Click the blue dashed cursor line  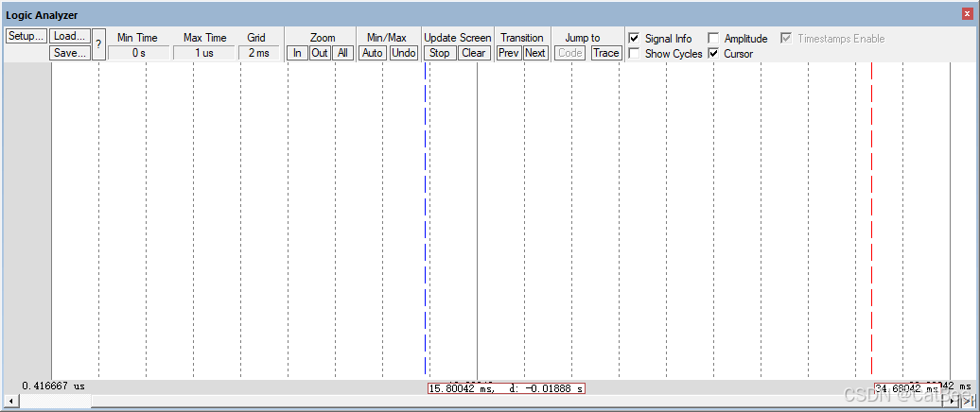click(x=425, y=218)
